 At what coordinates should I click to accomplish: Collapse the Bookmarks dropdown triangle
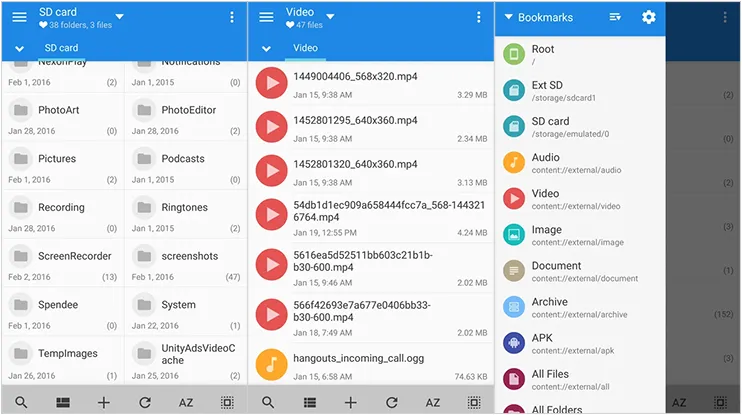509,17
